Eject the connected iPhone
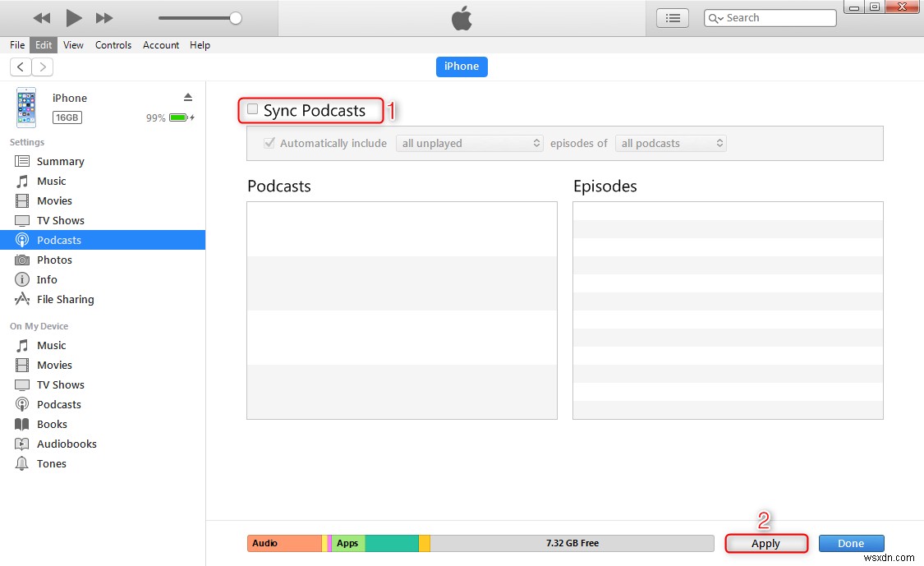The image size is (924, 566). coord(187,96)
